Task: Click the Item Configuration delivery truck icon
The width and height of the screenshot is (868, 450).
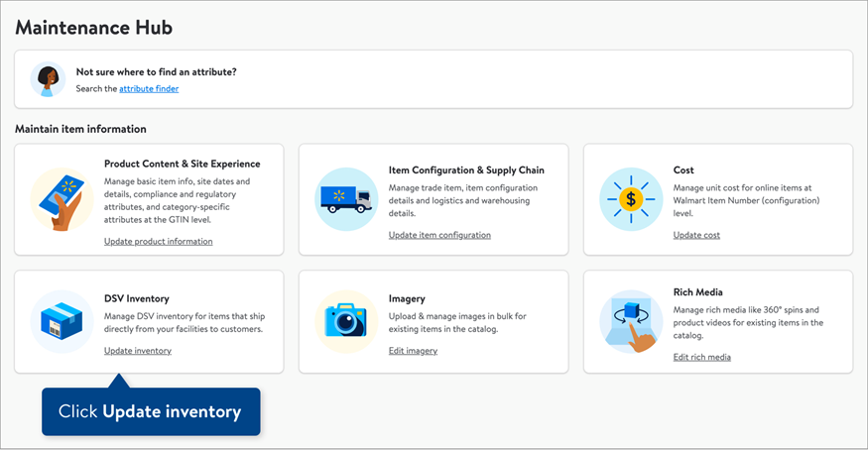Action: (x=346, y=200)
